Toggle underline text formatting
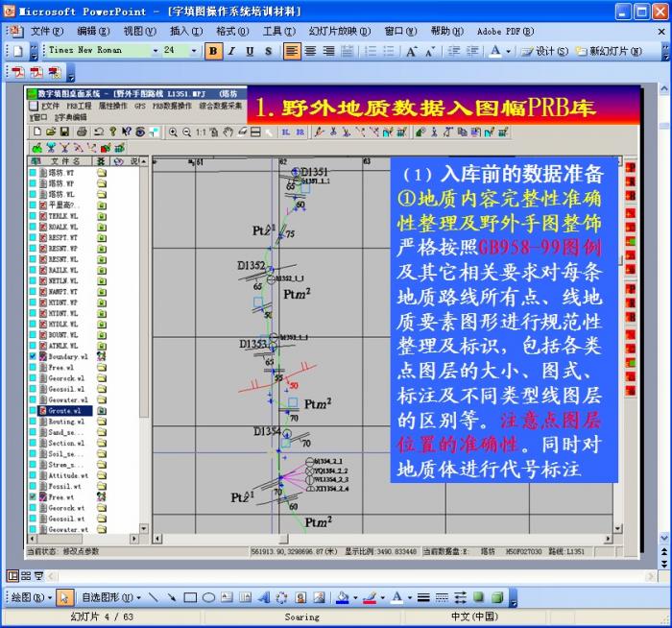 [x=250, y=51]
